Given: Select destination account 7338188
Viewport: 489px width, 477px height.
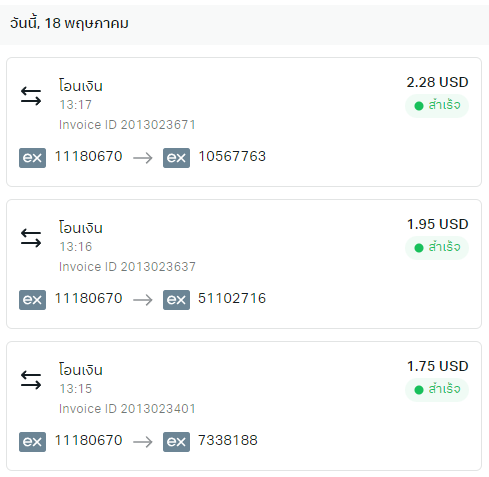Looking at the screenshot, I should (228, 440).
